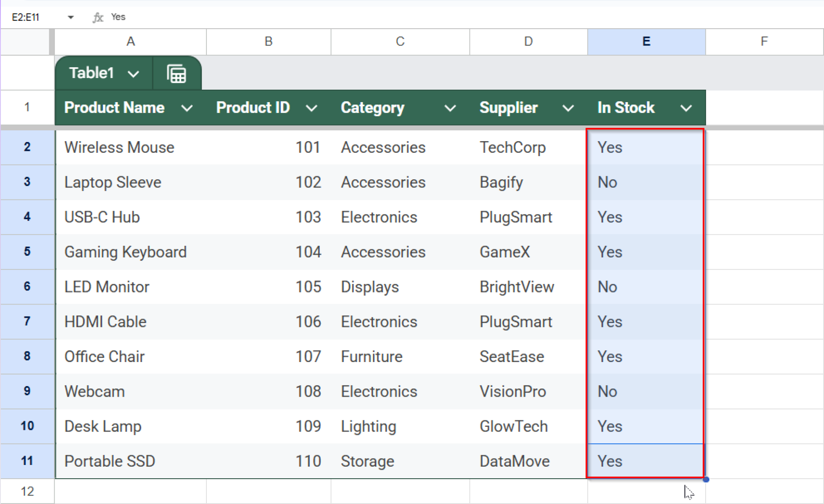The image size is (824, 504).
Task: Click the GlowTech supplier cell
Action: pos(513,426)
